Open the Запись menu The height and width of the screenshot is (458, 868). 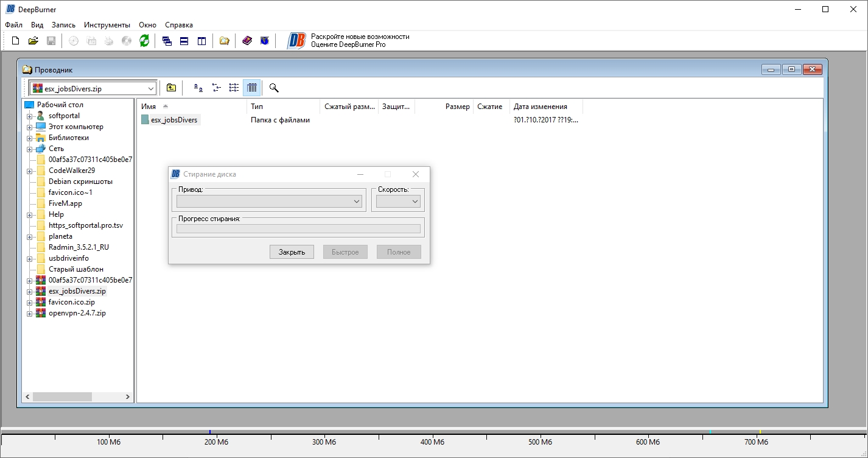(64, 25)
